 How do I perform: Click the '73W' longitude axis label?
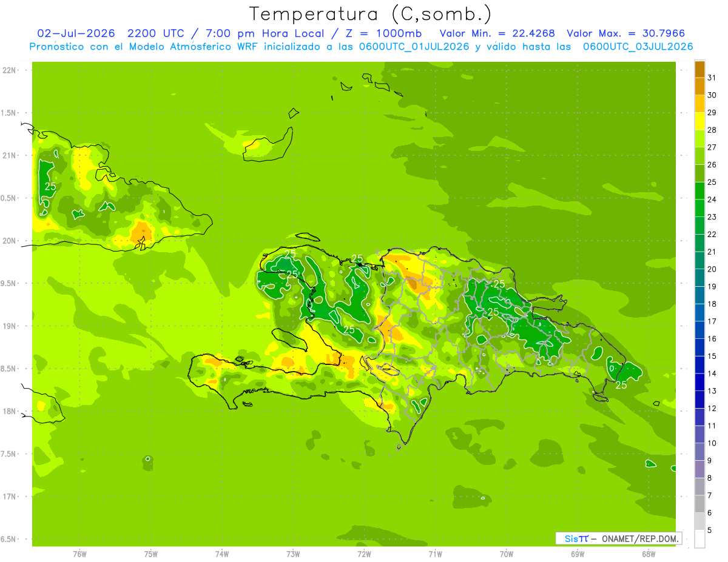pos(293,554)
